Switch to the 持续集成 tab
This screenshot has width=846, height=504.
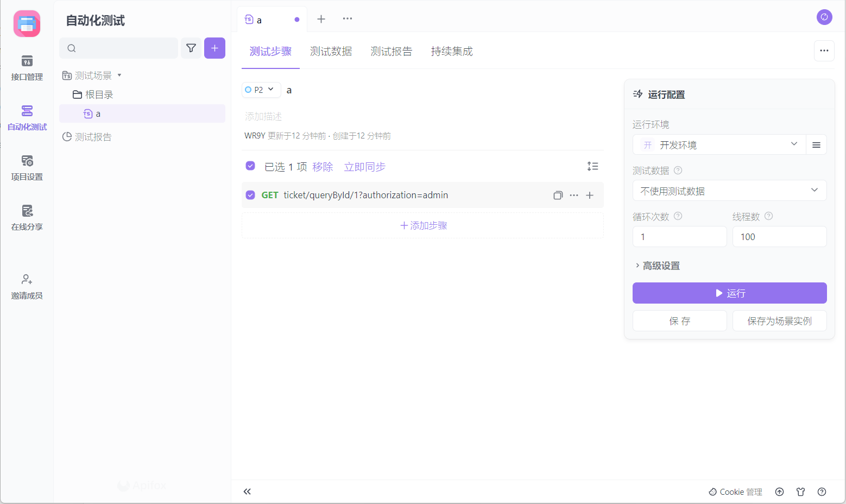452,52
